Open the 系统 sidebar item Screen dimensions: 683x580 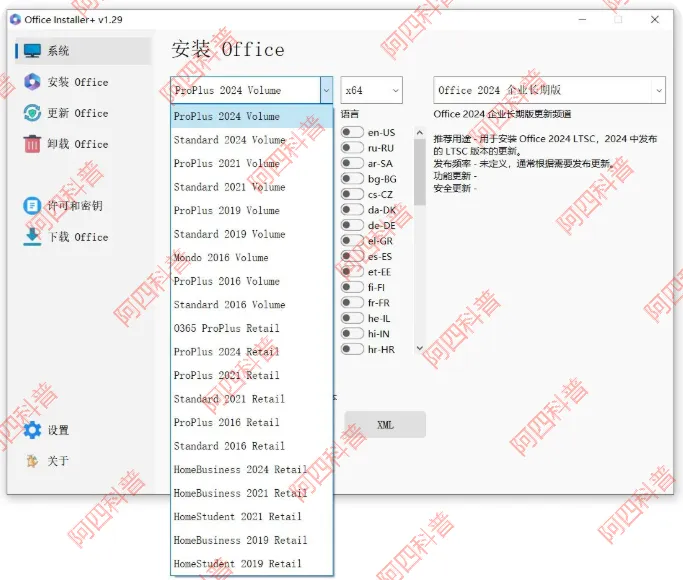click(83, 51)
